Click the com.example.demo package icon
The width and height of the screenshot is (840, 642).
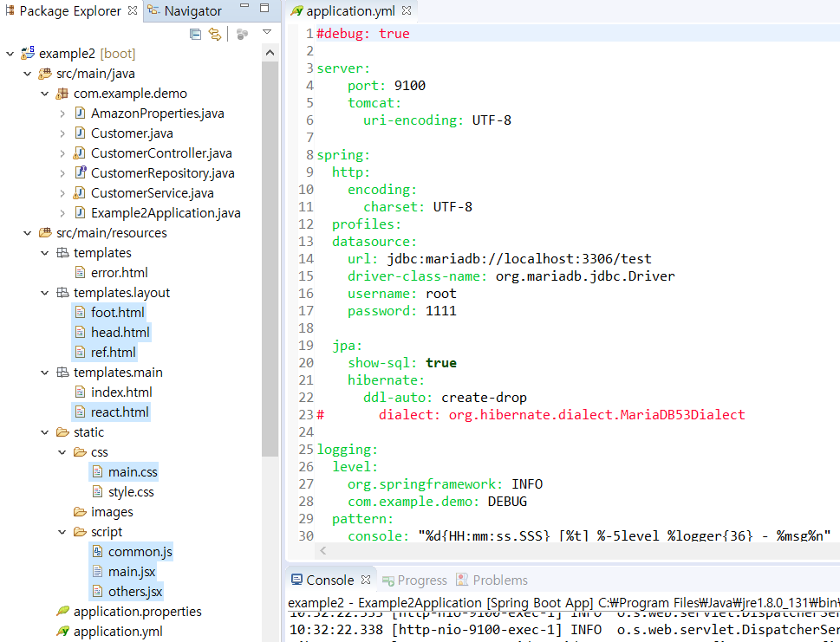tap(62, 94)
